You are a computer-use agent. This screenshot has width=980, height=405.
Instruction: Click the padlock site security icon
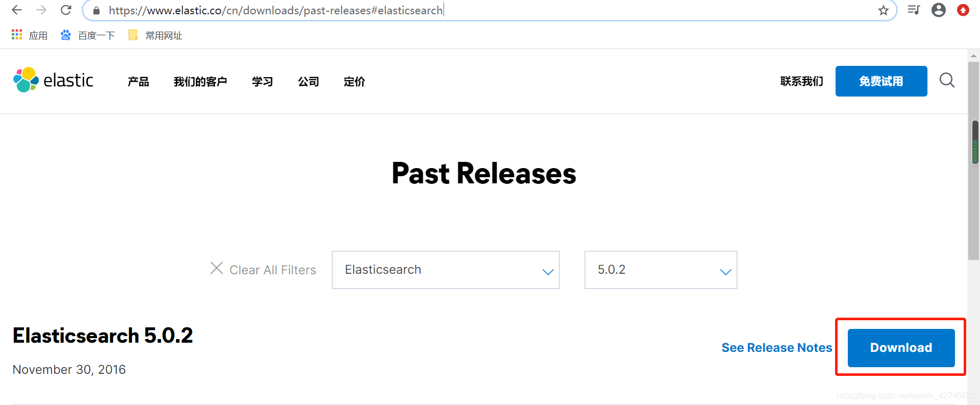tap(96, 10)
